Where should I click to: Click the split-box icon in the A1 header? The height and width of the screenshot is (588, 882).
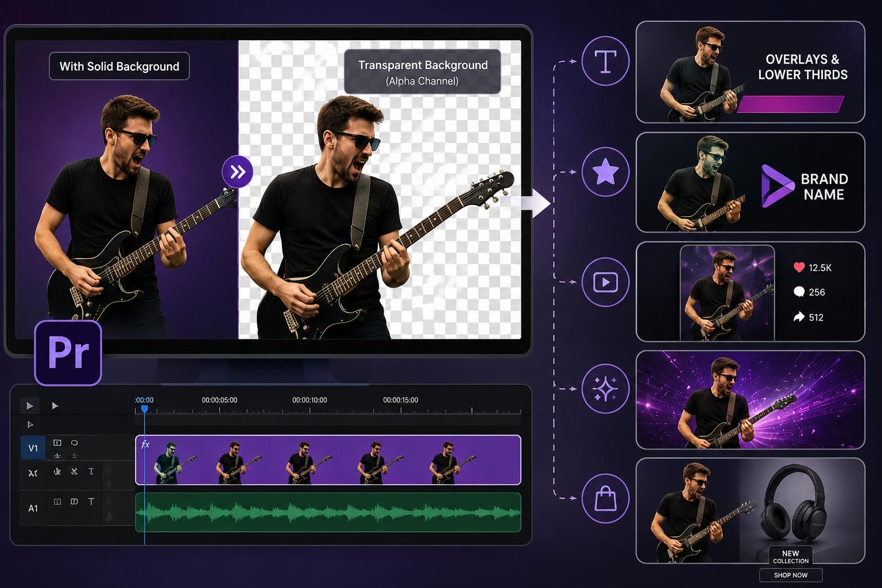click(57, 501)
